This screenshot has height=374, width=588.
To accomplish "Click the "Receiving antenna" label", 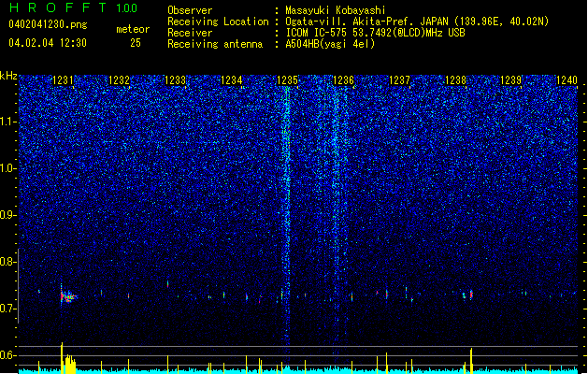I will pyautogui.click(x=215, y=44).
